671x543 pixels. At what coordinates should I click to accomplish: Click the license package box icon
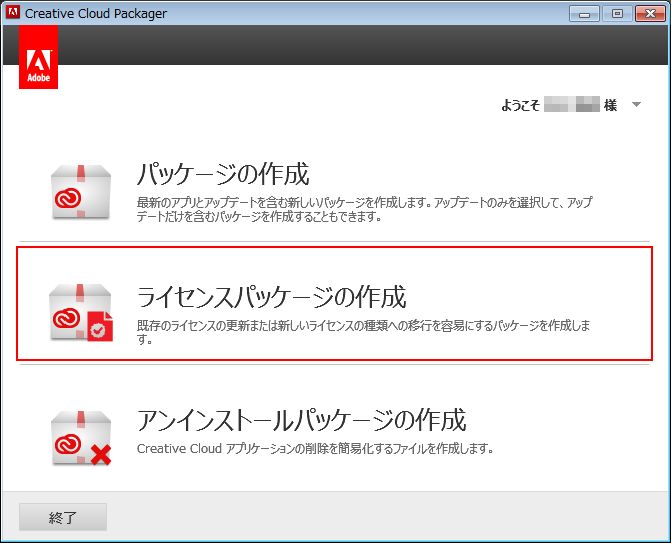point(81,312)
